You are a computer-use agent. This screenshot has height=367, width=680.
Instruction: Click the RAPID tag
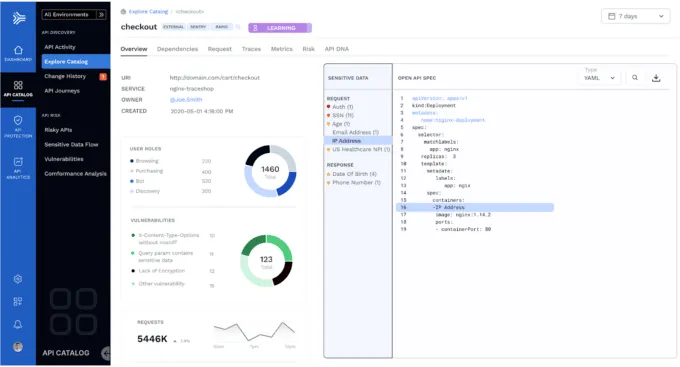pos(222,27)
